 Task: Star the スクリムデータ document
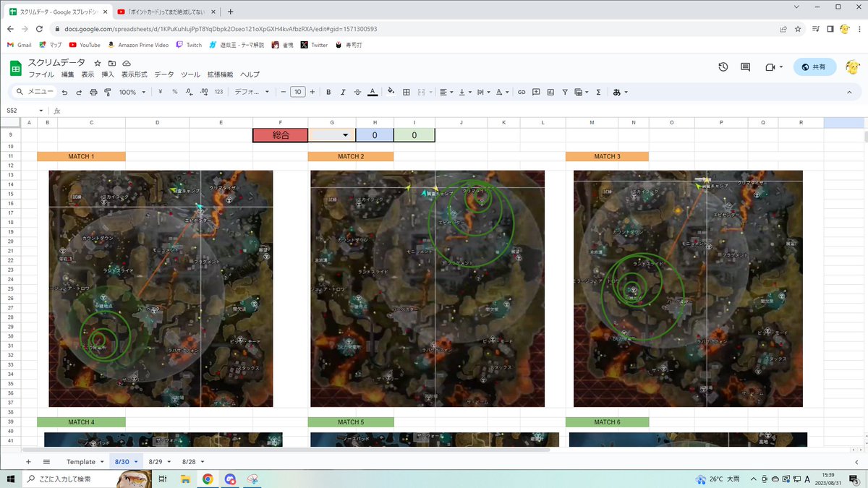(98, 64)
